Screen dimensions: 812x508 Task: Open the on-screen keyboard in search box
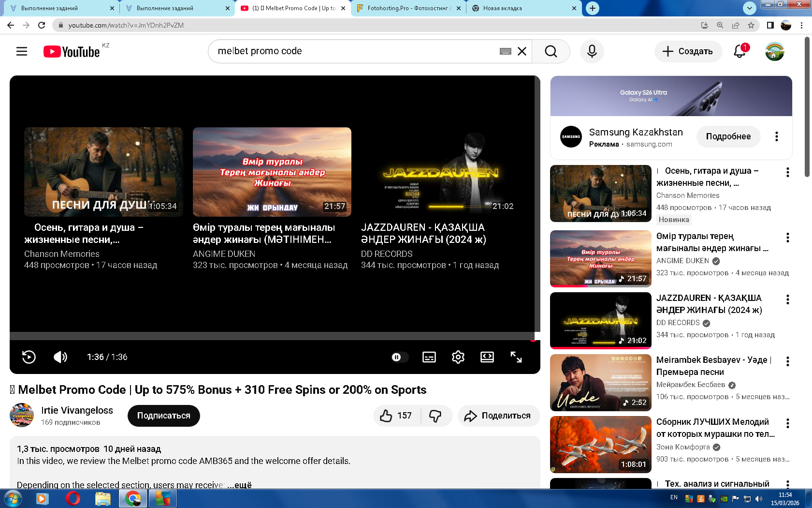coord(506,51)
